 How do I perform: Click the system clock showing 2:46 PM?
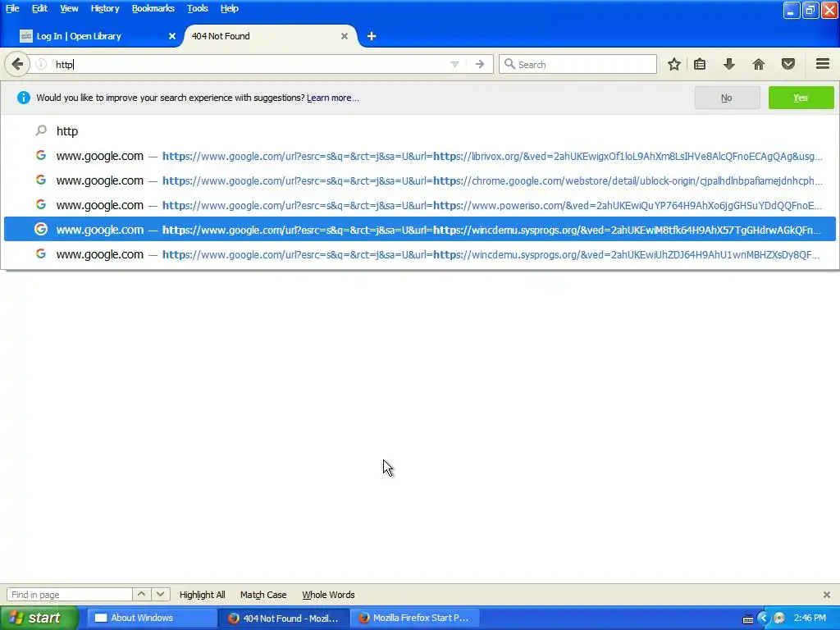point(810,619)
